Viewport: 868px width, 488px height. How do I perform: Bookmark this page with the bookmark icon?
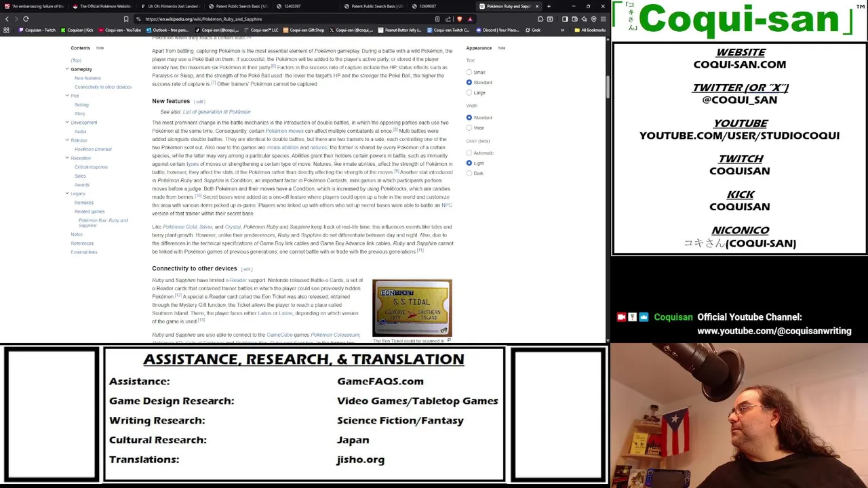[125, 19]
